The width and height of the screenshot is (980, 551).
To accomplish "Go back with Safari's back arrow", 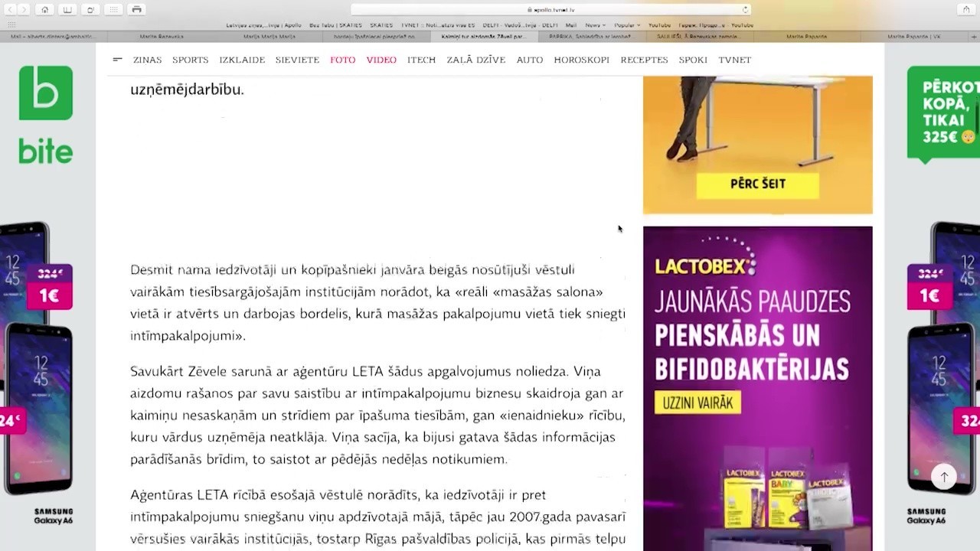I will pos(9,9).
